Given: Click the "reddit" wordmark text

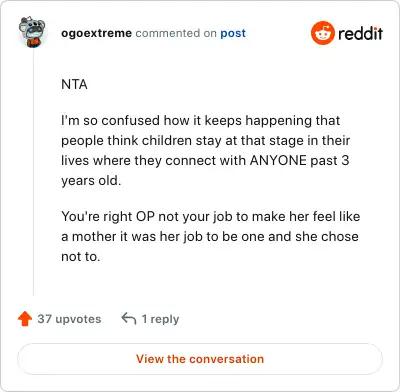Looking at the screenshot, I should point(360,33).
